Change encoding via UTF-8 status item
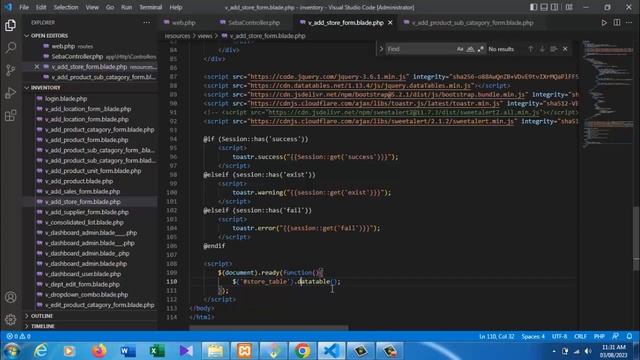This screenshot has height=360, width=640. 559,337
